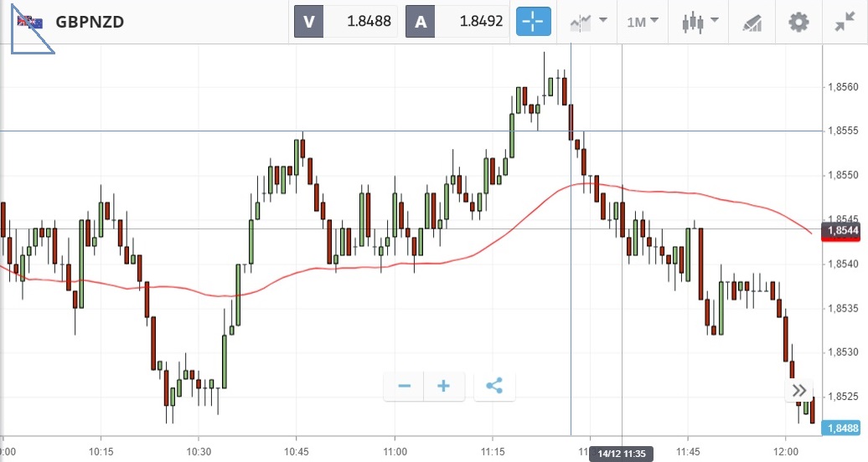Screen dimensions: 868x462
Task: Toggle the crosshair cursor button
Action: (532, 22)
